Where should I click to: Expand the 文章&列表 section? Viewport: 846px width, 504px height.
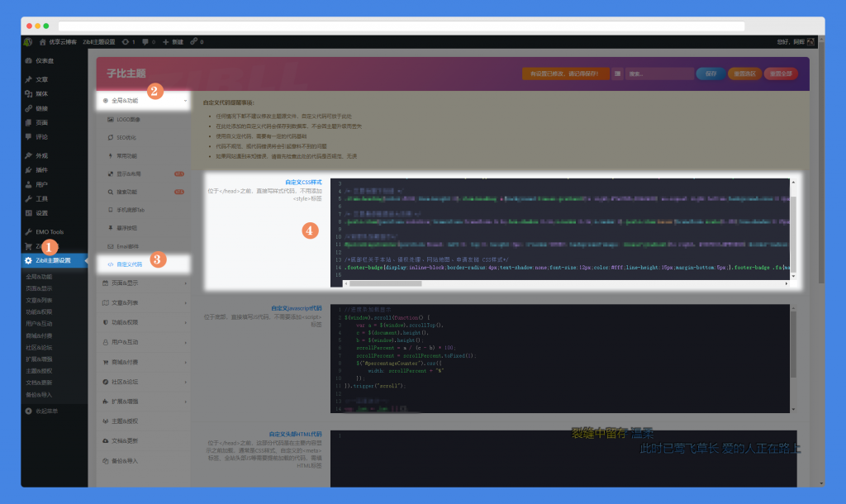tap(143, 302)
